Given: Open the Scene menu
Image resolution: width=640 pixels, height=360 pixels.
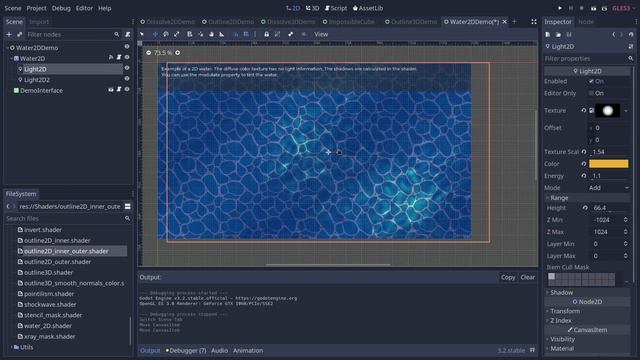Looking at the screenshot, I should coord(13,8).
